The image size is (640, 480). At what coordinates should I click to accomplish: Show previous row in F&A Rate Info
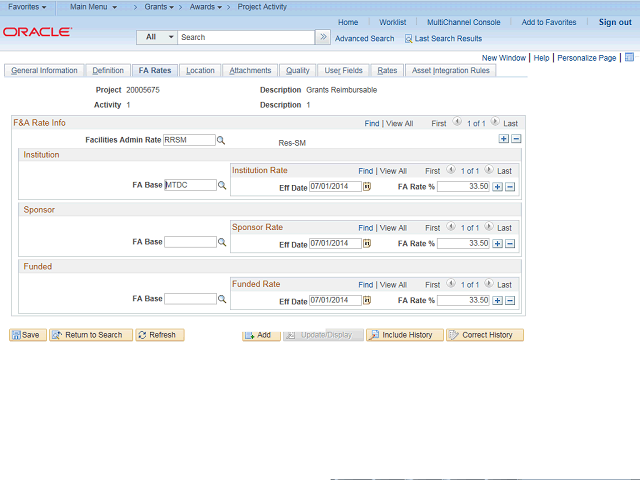coord(457,121)
